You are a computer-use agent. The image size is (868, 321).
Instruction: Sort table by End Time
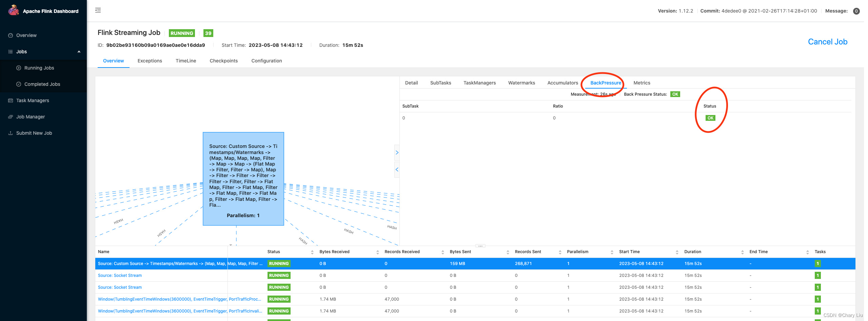point(807,252)
